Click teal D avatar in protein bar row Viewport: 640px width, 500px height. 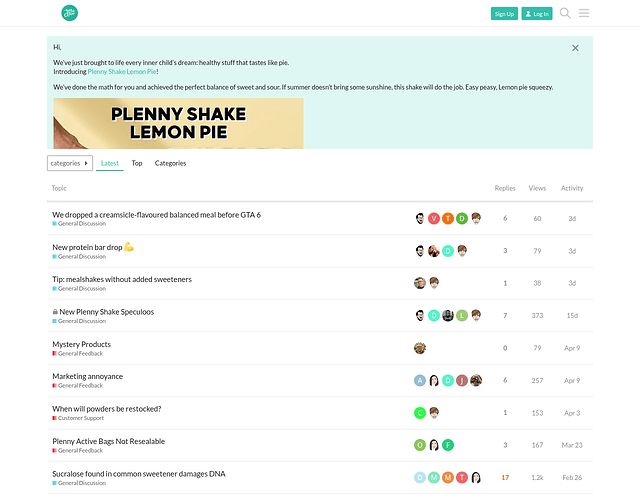[448, 251]
